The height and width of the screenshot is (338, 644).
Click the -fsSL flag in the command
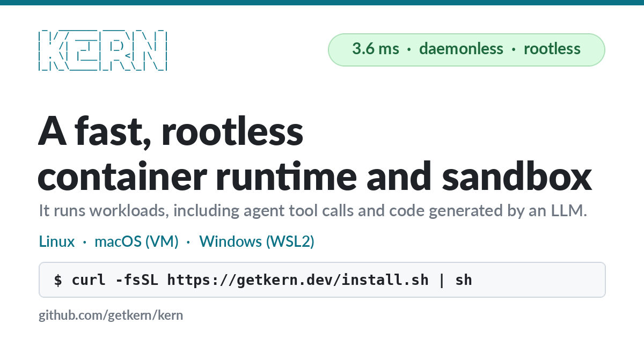click(137, 280)
